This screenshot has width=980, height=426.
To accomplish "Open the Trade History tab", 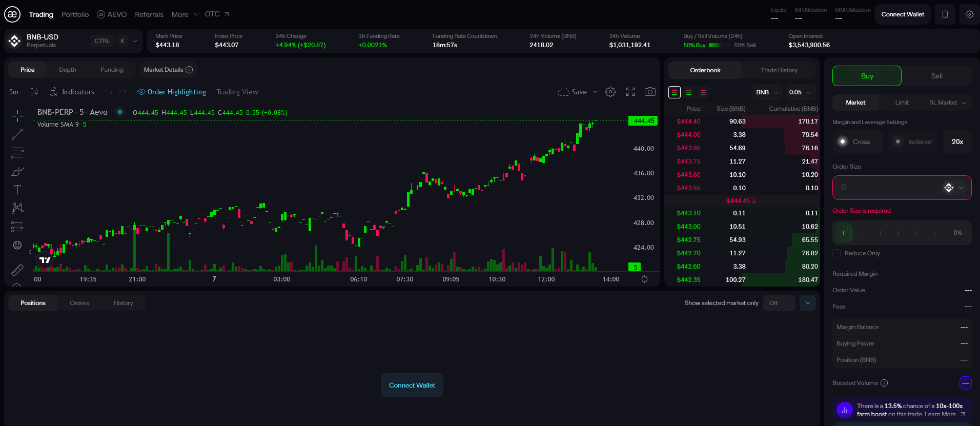I will coord(779,70).
